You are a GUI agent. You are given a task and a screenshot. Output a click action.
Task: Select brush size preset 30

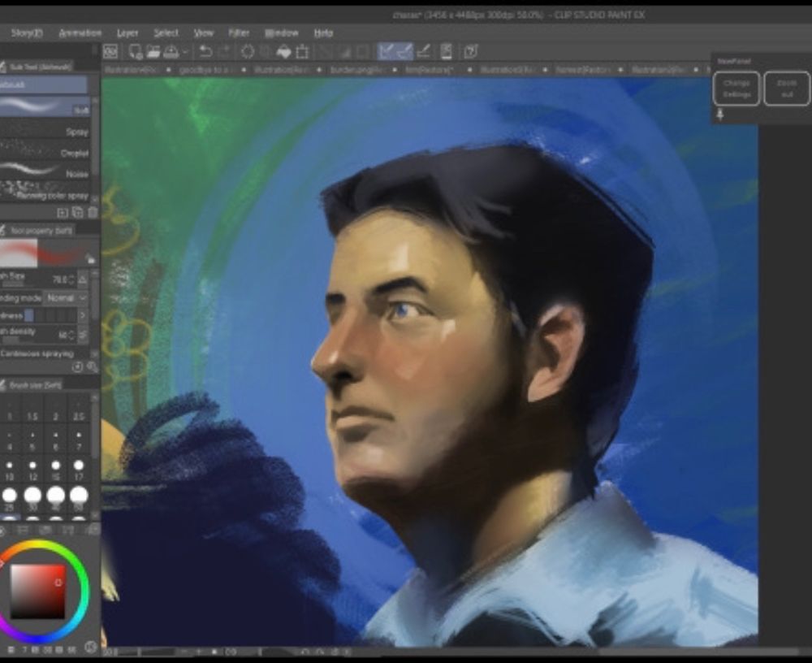click(32, 499)
